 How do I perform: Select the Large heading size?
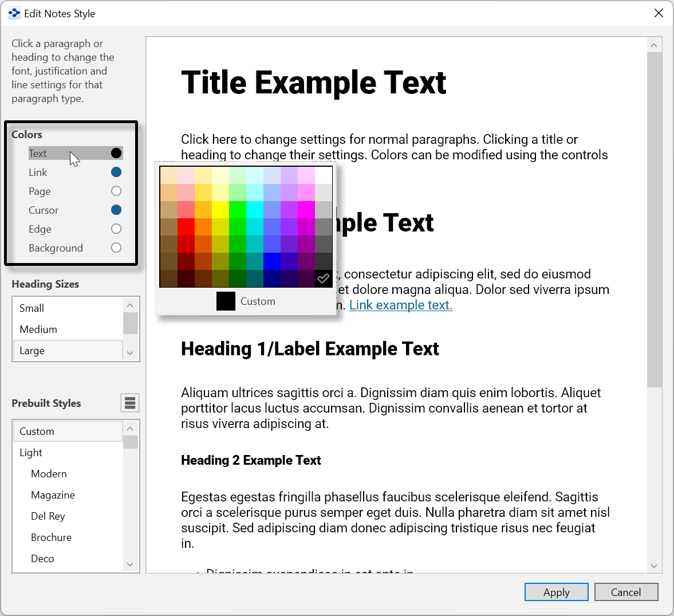[x=32, y=351]
